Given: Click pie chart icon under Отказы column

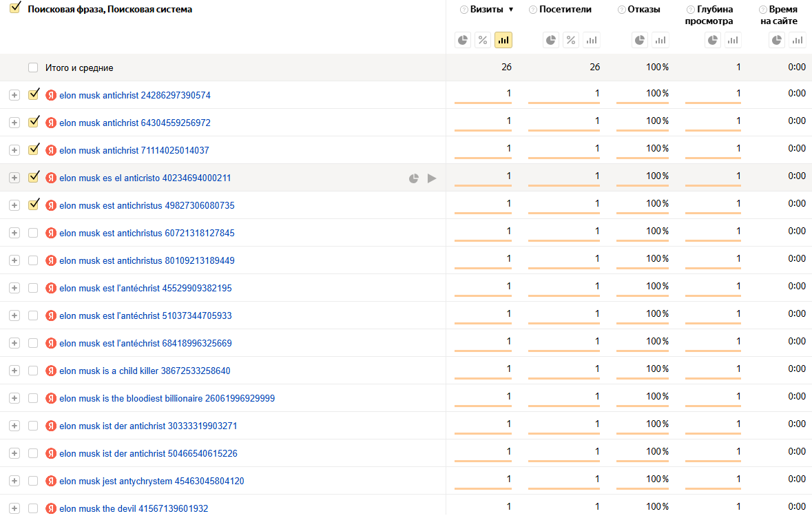Looking at the screenshot, I should pos(641,40).
